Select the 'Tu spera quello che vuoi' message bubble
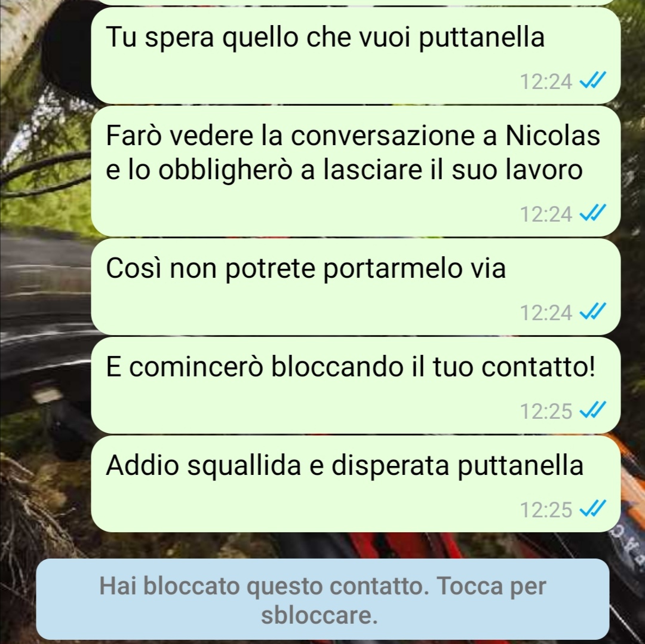Image resolution: width=645 pixels, height=644 pixels. 356,55
